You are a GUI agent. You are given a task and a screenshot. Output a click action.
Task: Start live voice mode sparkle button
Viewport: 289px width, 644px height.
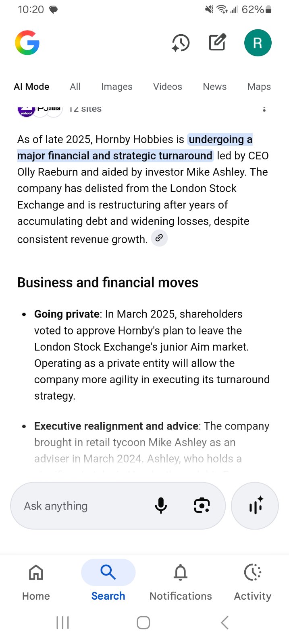[255, 506]
